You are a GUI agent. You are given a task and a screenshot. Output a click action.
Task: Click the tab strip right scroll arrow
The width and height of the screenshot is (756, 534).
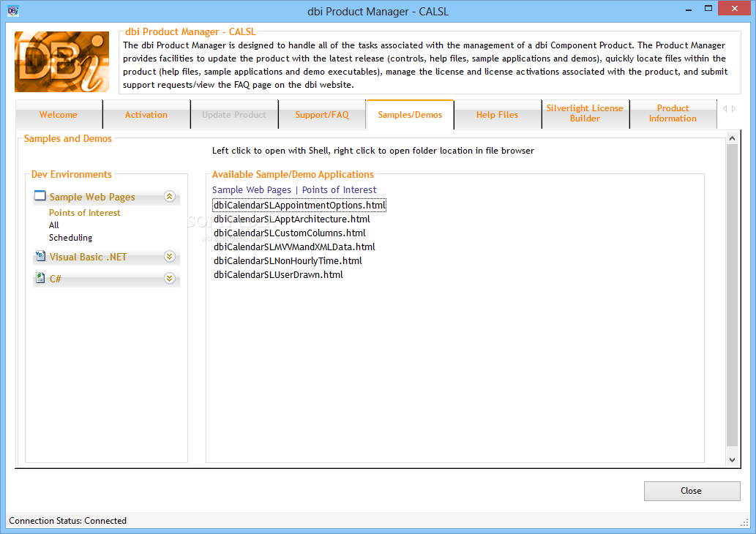733,109
